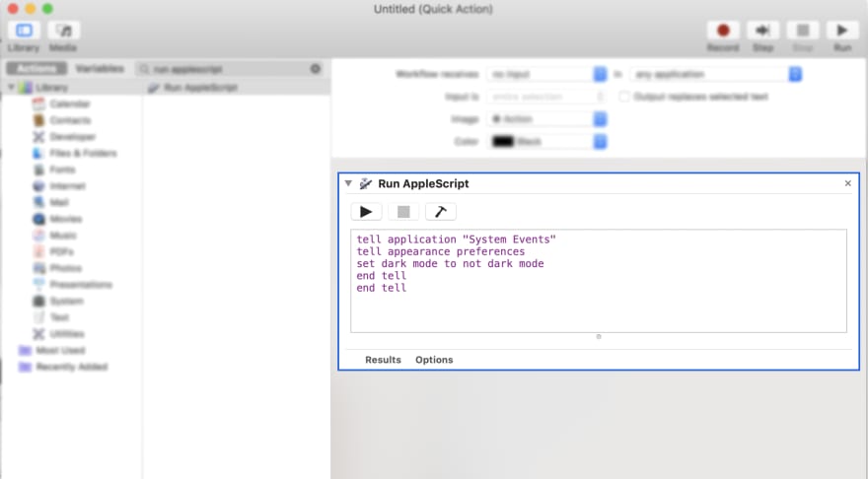Screen dimensions: 868x479
Task: Collapse the Library tree
Action: [11, 88]
